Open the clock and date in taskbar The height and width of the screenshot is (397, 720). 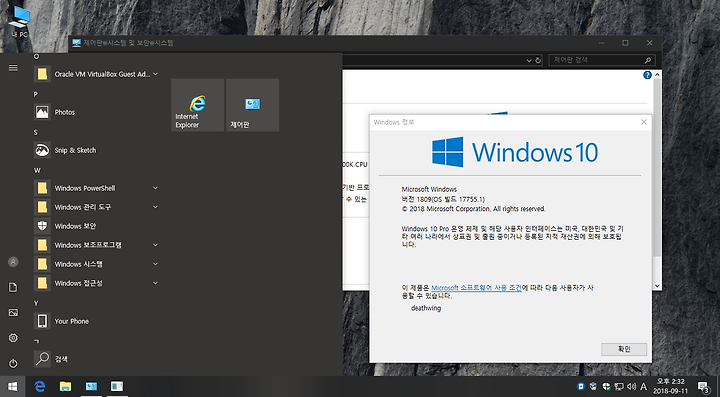click(670, 386)
